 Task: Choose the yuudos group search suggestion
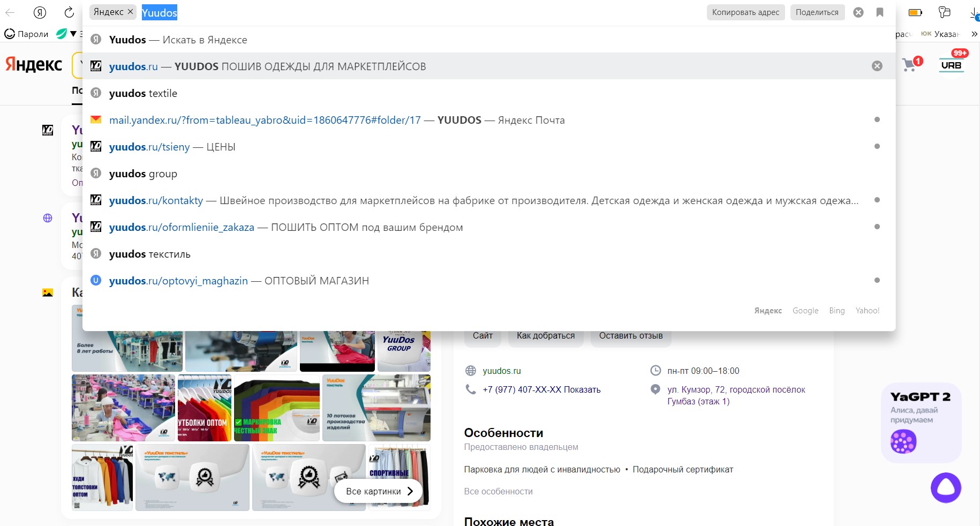488,174
